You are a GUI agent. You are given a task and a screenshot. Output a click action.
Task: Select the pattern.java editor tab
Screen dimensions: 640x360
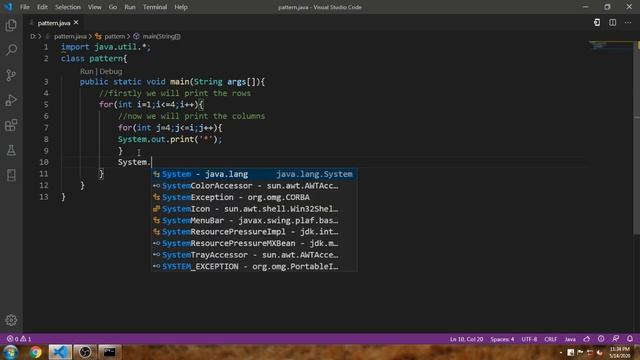[x=53, y=23]
